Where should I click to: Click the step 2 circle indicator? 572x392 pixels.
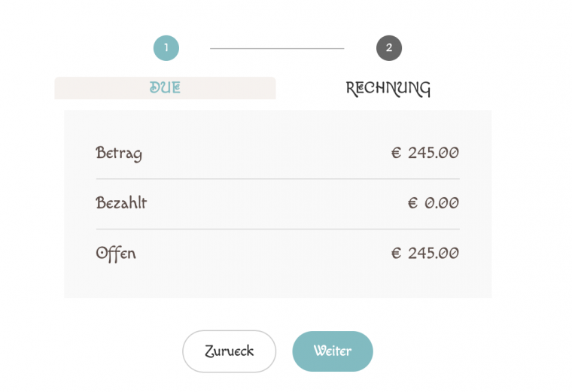pos(389,48)
